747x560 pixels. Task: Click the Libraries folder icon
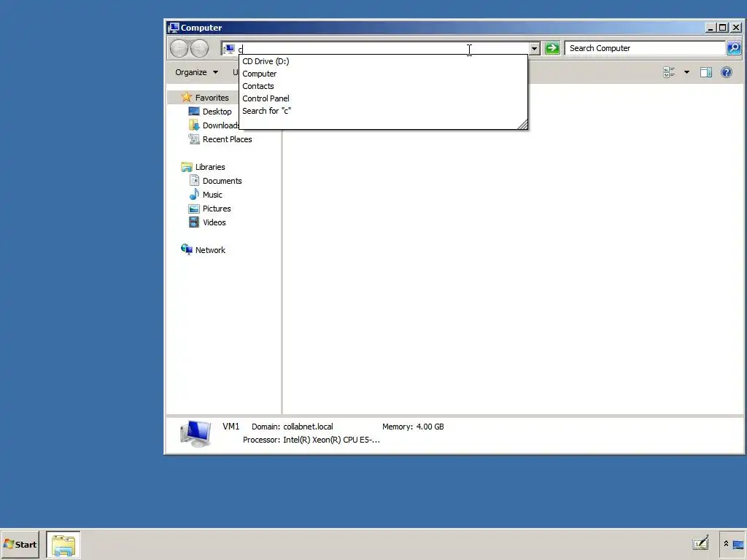pyautogui.click(x=186, y=167)
